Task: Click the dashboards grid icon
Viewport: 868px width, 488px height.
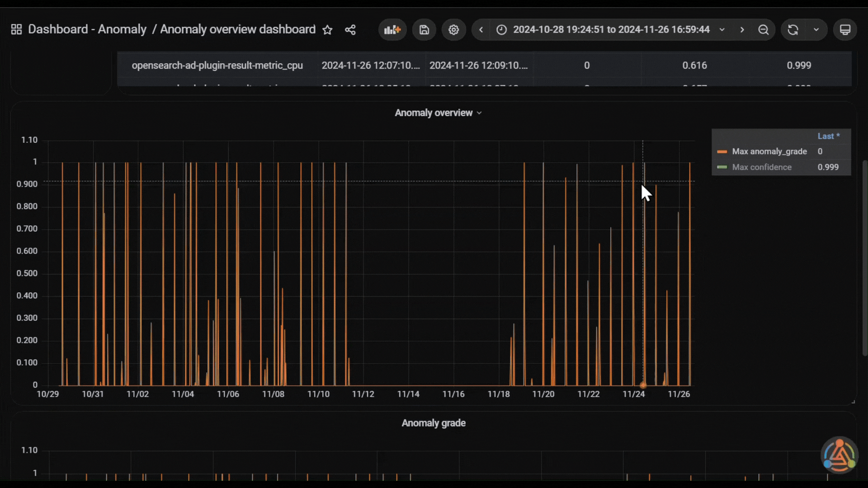Action: pyautogui.click(x=16, y=30)
